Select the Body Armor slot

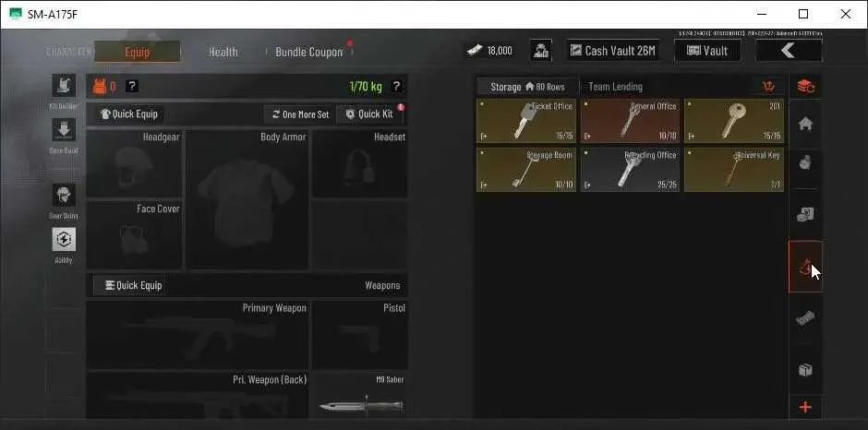[247, 200]
